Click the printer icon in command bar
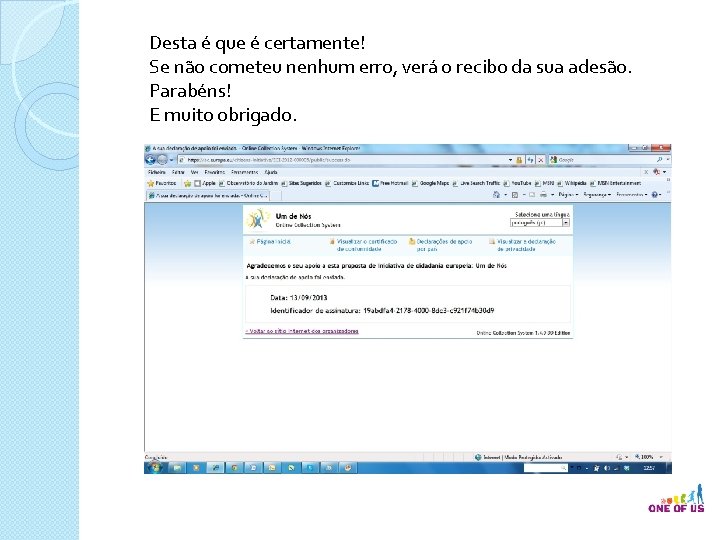This screenshot has height=540, width=720. click(543, 195)
